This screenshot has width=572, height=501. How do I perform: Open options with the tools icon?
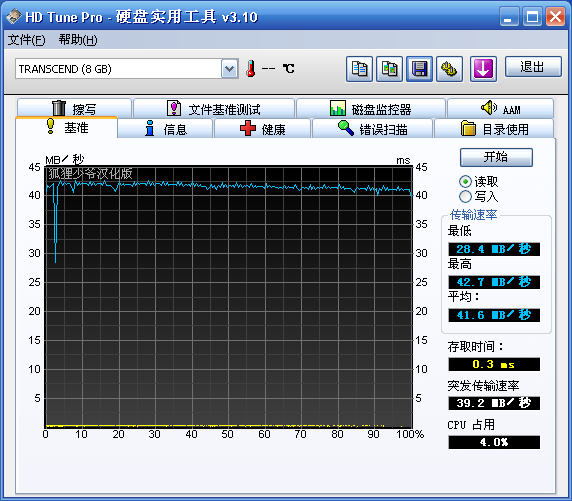click(449, 69)
